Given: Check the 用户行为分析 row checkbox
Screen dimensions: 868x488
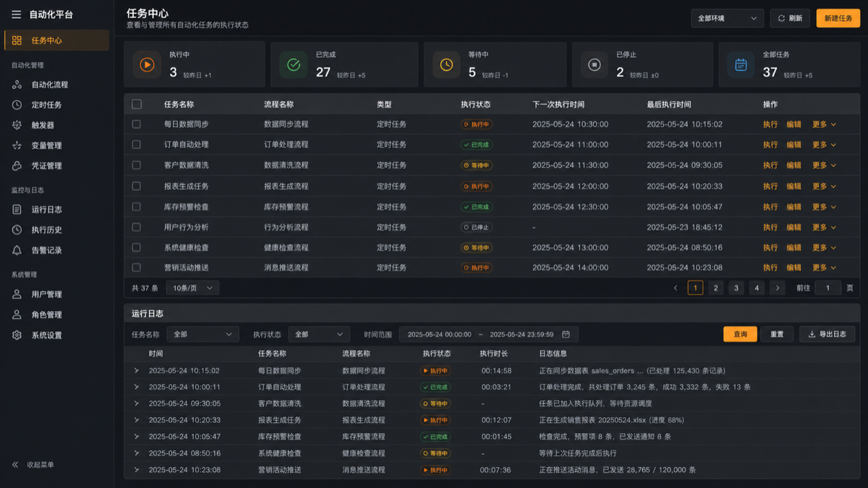Looking at the screenshot, I should [x=136, y=227].
